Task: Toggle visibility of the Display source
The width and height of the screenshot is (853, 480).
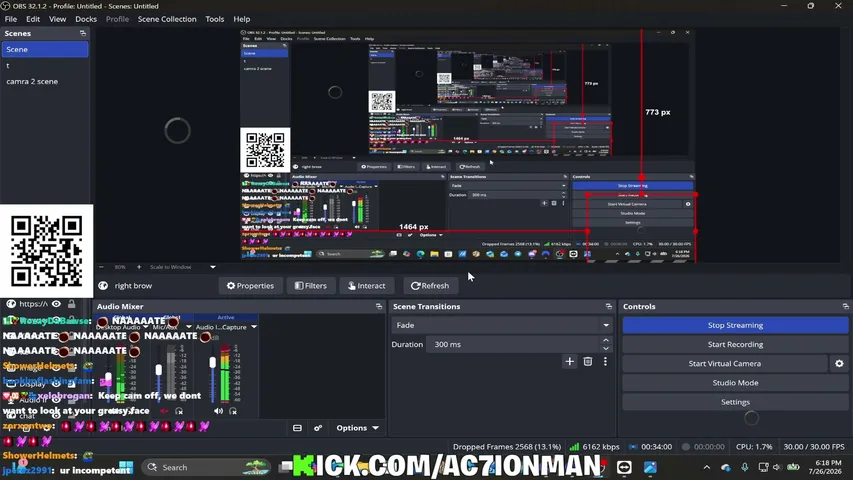Action: (x=56, y=384)
